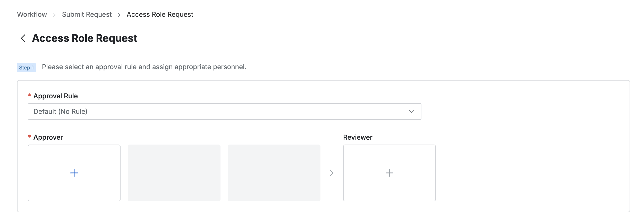This screenshot has width=644, height=222.
Task: Select the current Access Role Request breadcrumb
Action: click(160, 14)
